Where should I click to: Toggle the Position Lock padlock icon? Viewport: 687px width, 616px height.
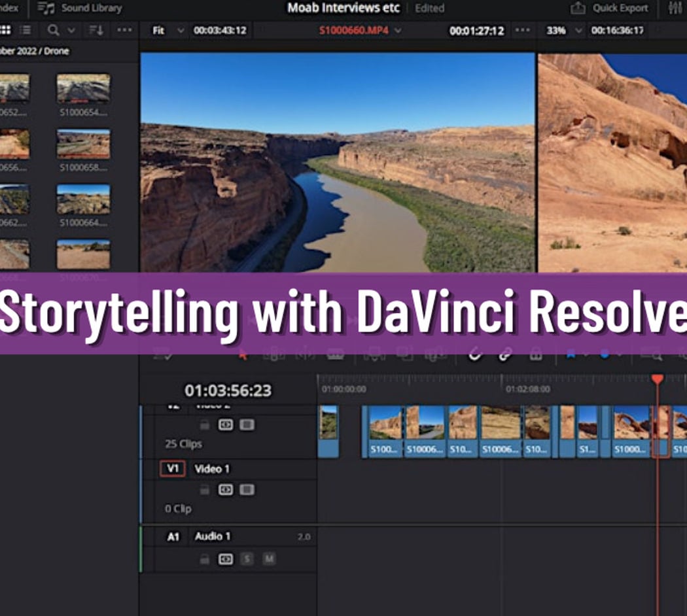point(536,354)
